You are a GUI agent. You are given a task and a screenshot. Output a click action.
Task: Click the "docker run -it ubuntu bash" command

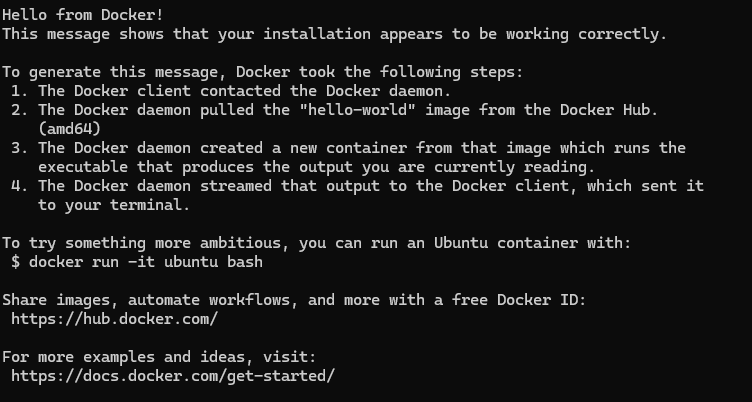(146, 262)
